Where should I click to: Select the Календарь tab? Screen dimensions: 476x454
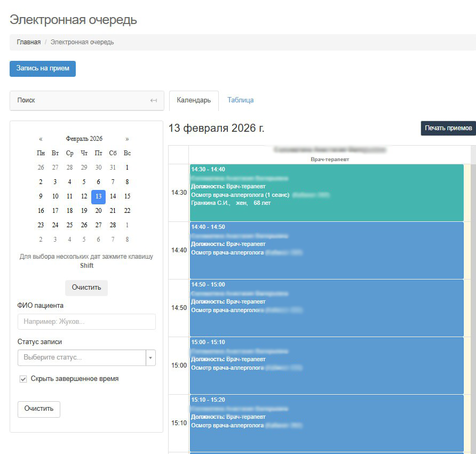point(194,100)
